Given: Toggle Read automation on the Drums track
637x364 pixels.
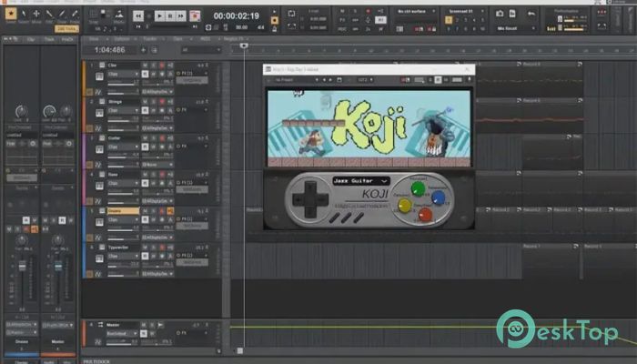Looking at the screenshot, I should (145, 220).
